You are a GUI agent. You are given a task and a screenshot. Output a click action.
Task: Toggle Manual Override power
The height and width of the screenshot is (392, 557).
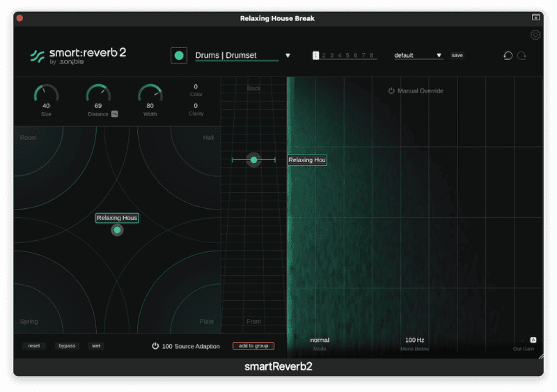[391, 91]
